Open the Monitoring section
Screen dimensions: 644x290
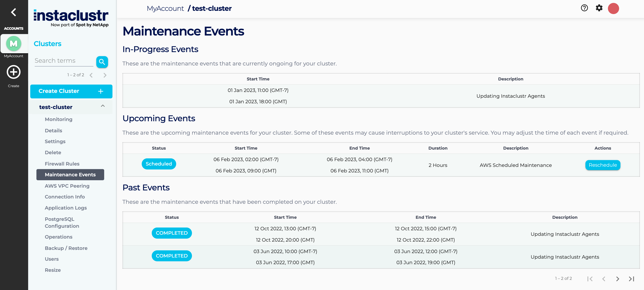pyautogui.click(x=58, y=119)
